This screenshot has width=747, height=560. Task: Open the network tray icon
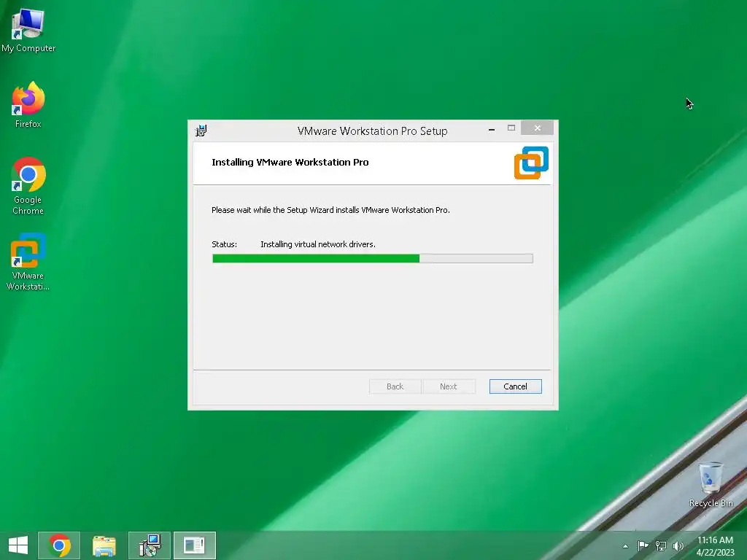pyautogui.click(x=661, y=545)
